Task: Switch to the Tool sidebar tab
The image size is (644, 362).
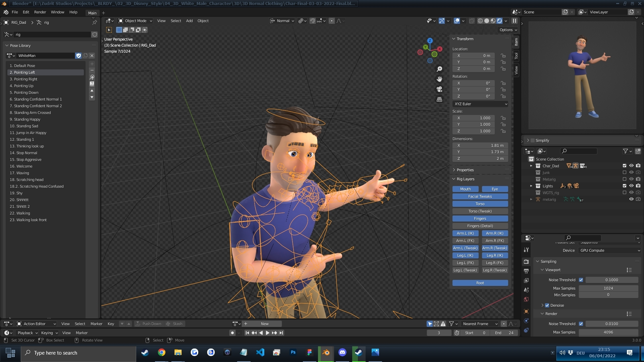Action: [x=516, y=56]
